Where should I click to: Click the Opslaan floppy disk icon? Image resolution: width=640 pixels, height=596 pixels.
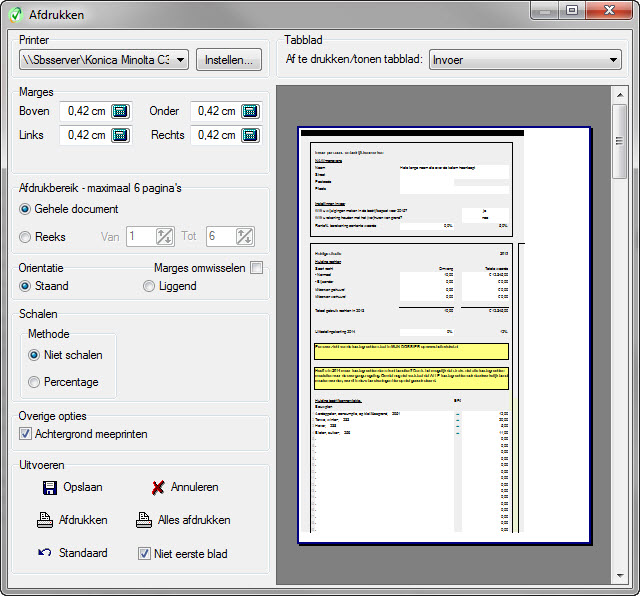49,488
